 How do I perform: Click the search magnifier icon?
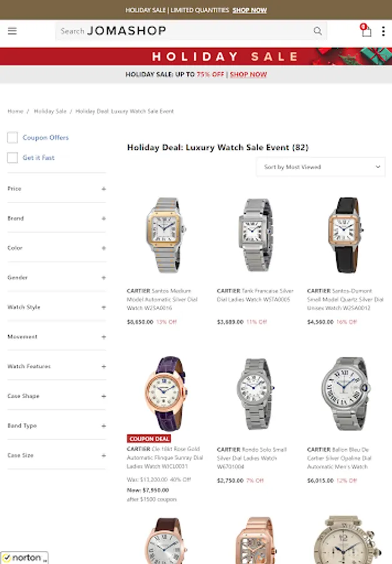(x=317, y=31)
